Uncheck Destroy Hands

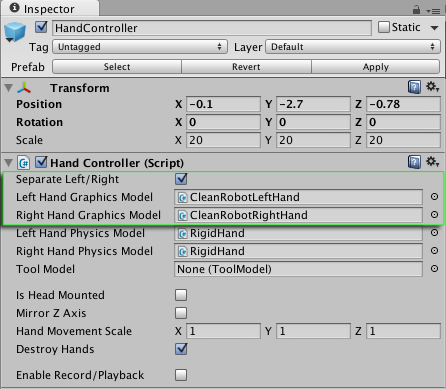tap(181, 349)
